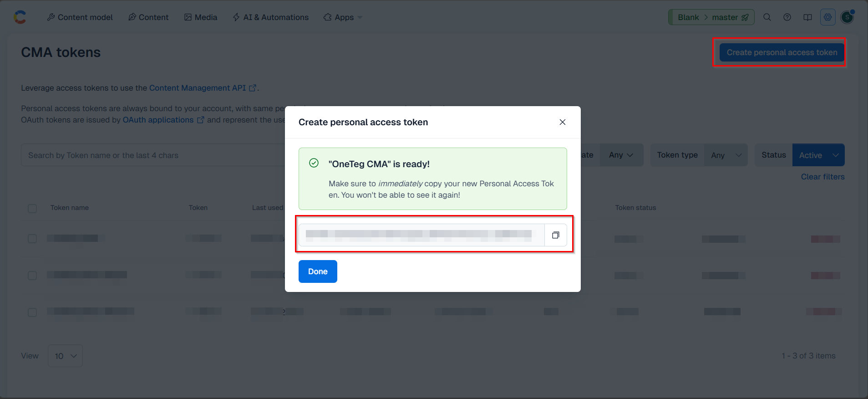Open the settings gear icon
Screen dimensions: 868x399
(x=827, y=17)
